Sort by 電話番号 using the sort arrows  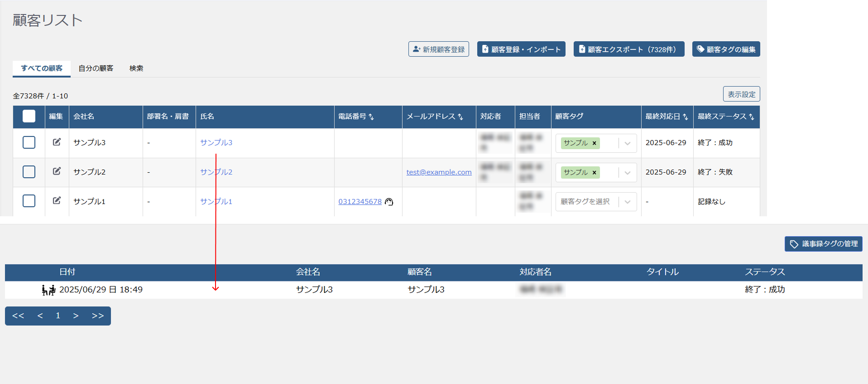point(371,117)
